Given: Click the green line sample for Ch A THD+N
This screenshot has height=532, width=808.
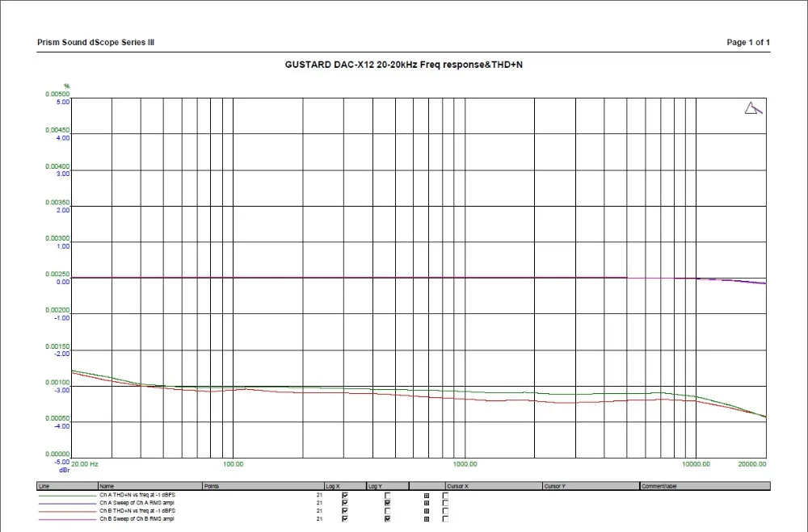Looking at the screenshot, I should pos(67,496).
